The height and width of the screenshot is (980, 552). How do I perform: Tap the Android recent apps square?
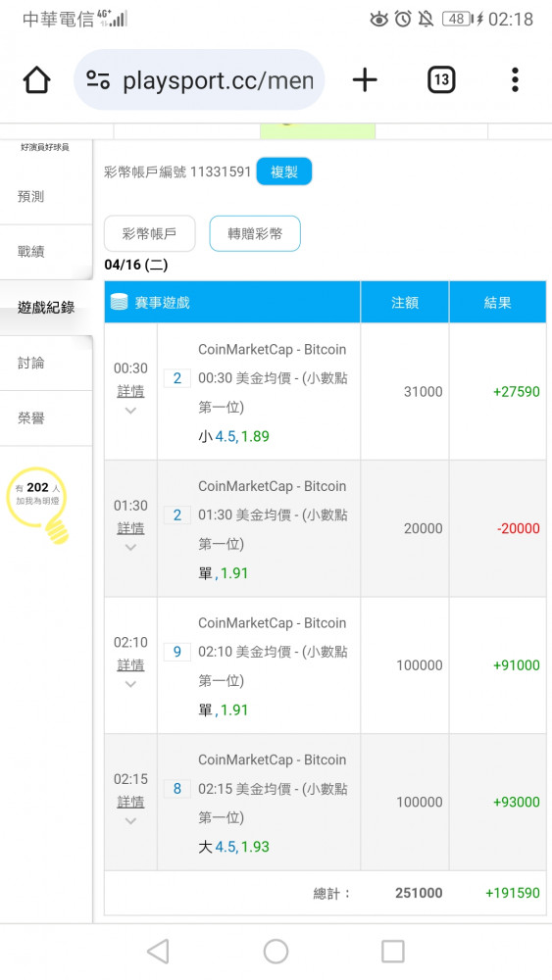[392, 952]
